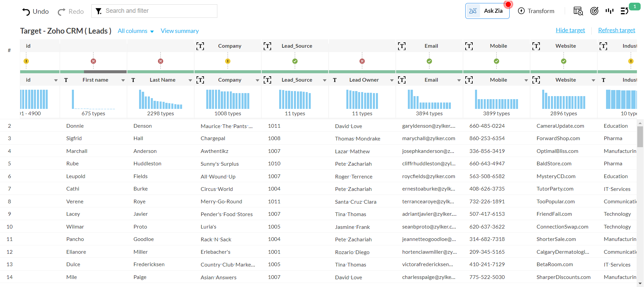Click the data type icon of First name column
644x287 pixels.
[66, 80]
